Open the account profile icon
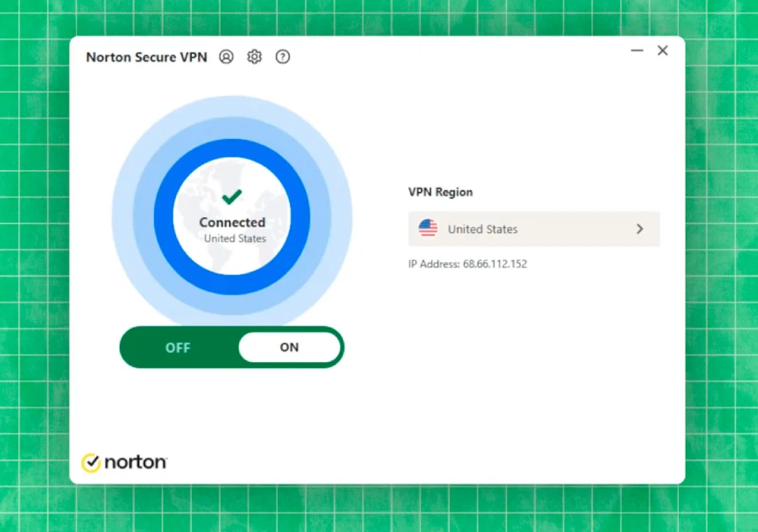 (x=227, y=57)
